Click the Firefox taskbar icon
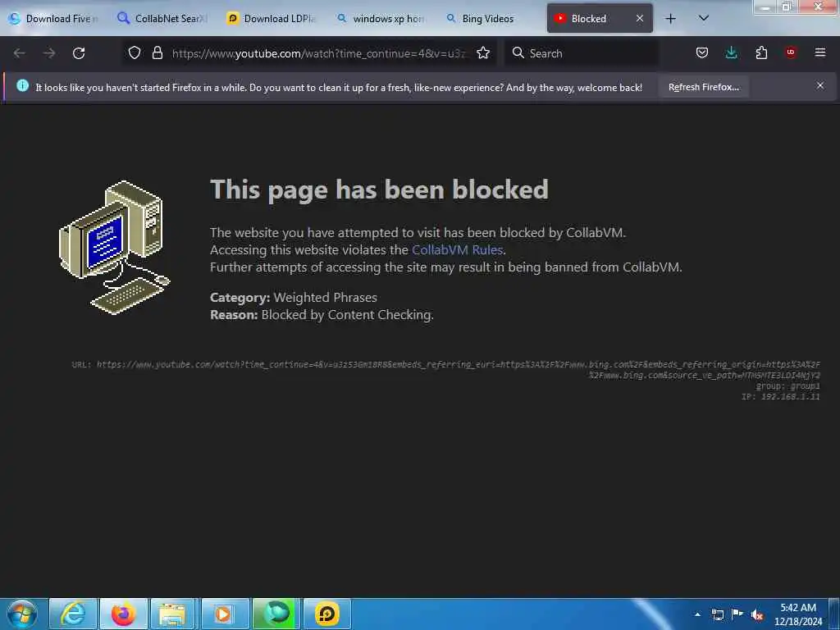This screenshot has width=840, height=630. pos(123,614)
